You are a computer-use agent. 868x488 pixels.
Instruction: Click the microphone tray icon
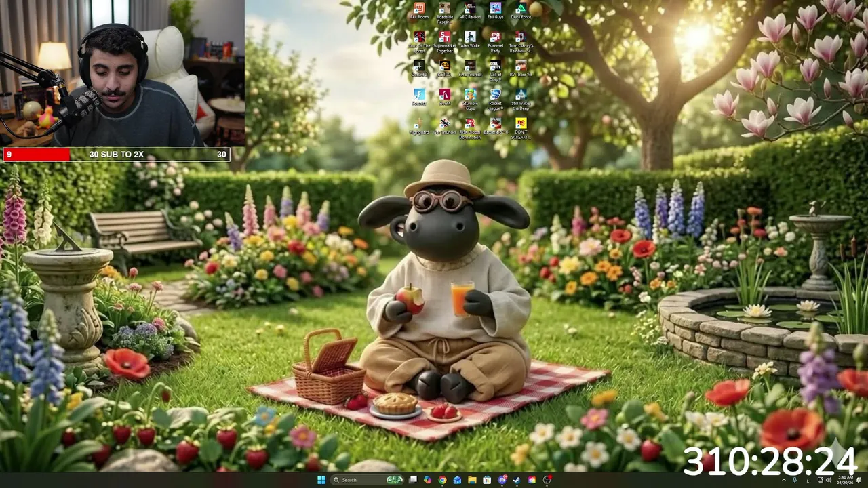point(795,480)
